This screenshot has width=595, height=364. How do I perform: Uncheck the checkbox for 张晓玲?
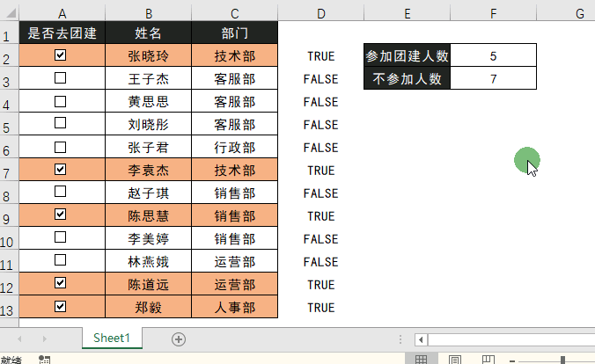click(60, 55)
